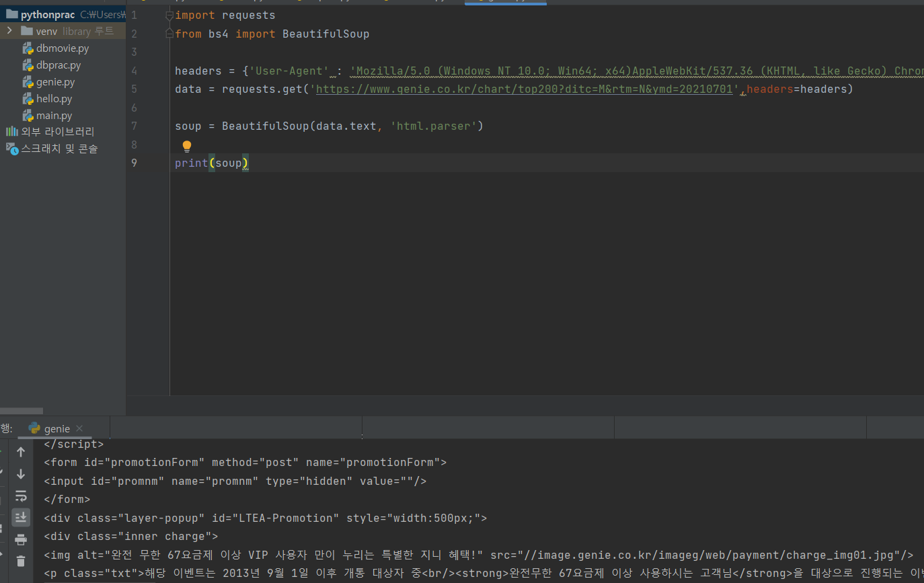Click the Python icon beside dbmovie.py
924x583 pixels.
[x=28, y=48]
